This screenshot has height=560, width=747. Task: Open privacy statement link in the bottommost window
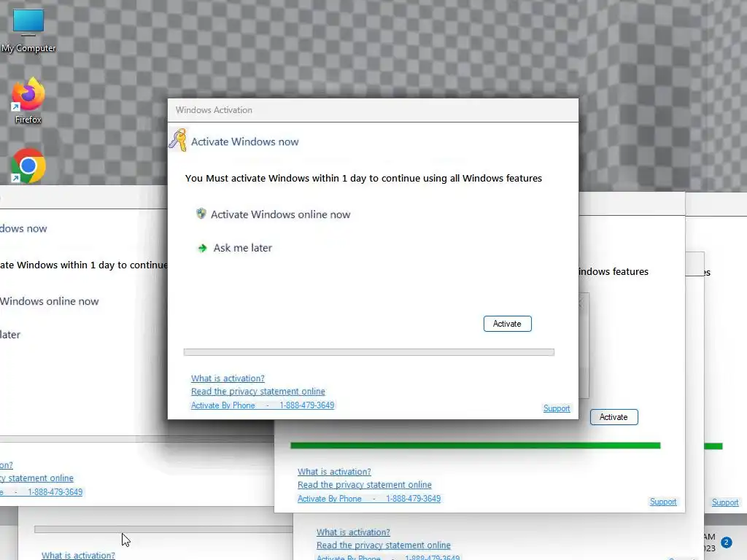click(384, 545)
